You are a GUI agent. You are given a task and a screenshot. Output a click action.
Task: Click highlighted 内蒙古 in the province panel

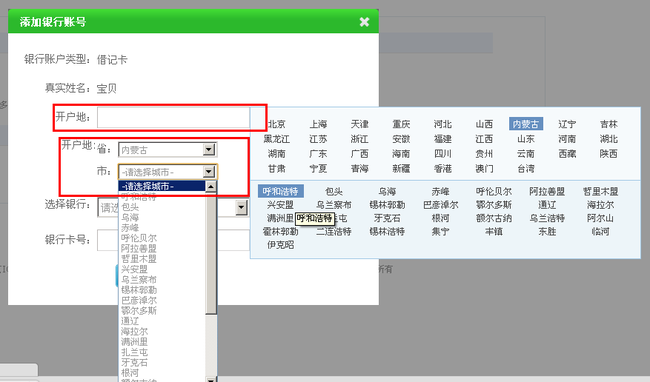coord(526,124)
